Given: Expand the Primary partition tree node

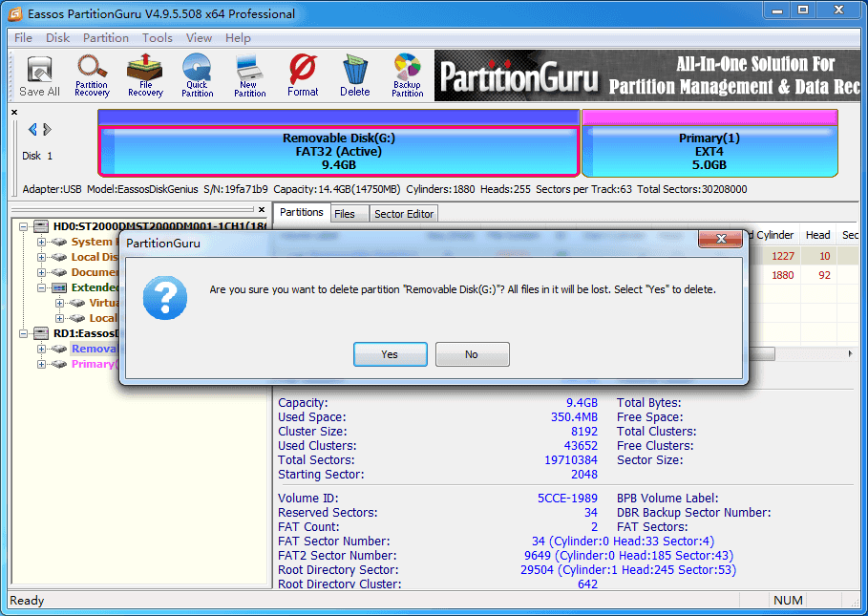Looking at the screenshot, I should pyautogui.click(x=41, y=364).
